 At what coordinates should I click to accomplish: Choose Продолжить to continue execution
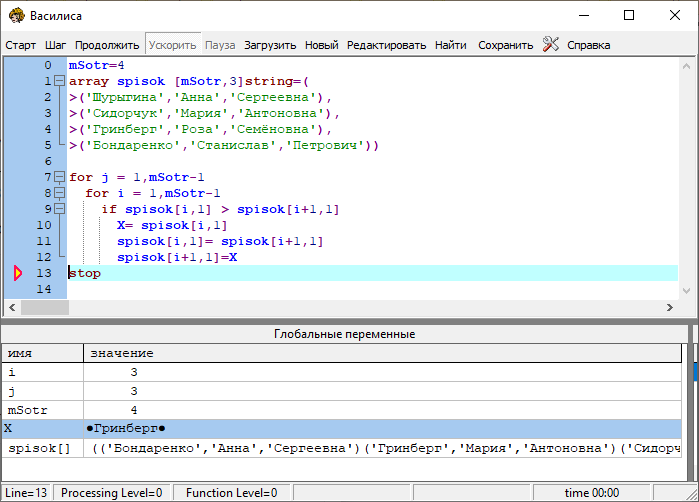(107, 45)
